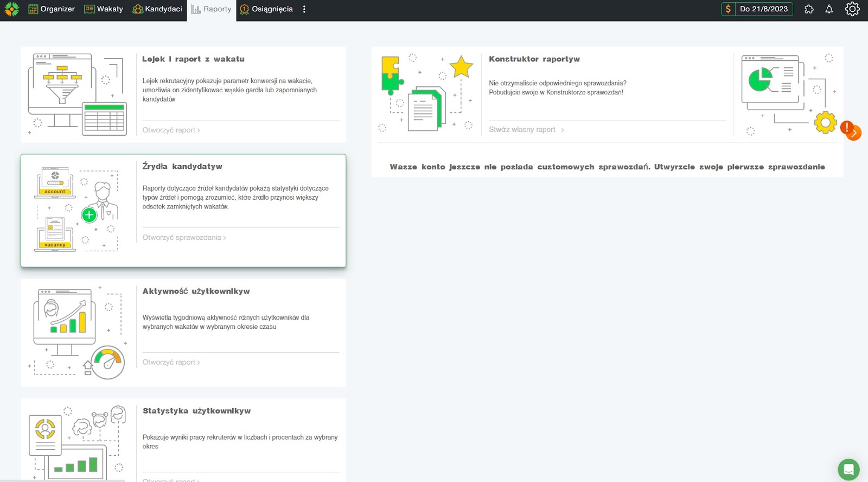Open the Wakaty tab
Image resolution: width=868 pixels, height=482 pixels.
[104, 9]
